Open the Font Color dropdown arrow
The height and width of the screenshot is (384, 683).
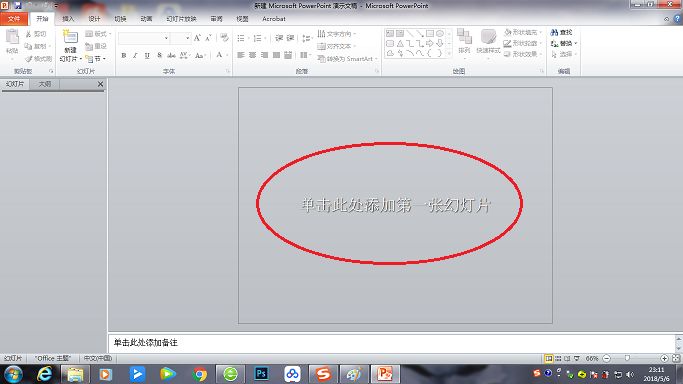pos(227,55)
